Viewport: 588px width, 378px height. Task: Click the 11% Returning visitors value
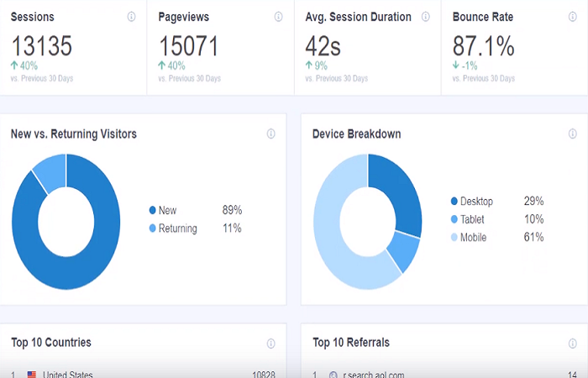[x=232, y=228]
